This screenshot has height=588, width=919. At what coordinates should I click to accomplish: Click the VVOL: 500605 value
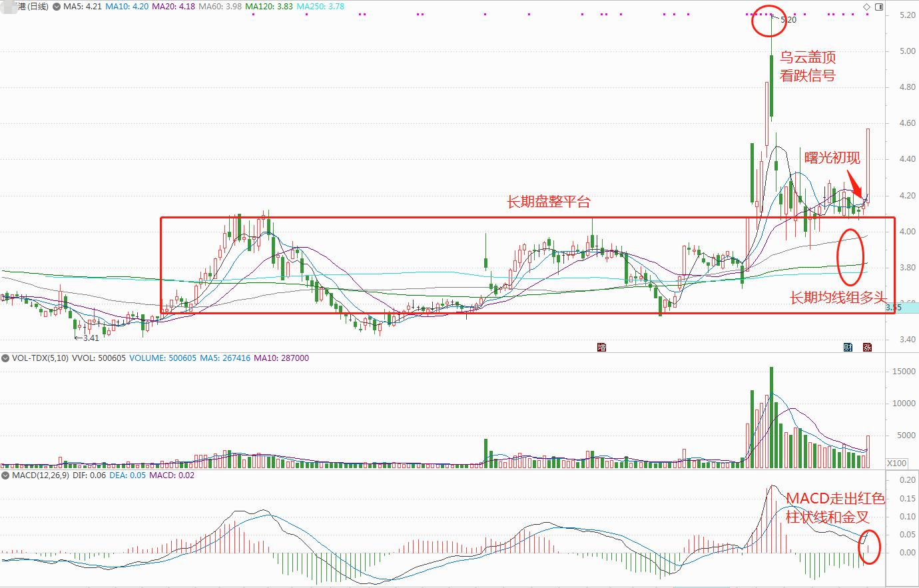tap(99, 358)
